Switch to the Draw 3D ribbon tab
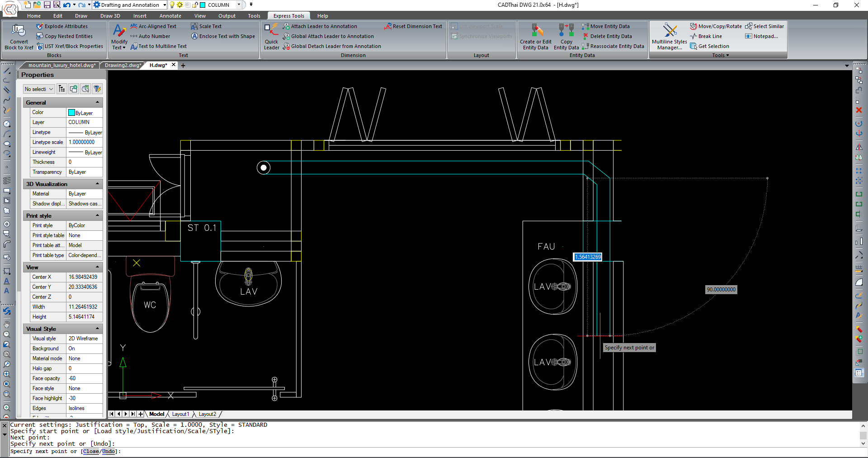Viewport: 868px width, 458px height. [x=110, y=16]
